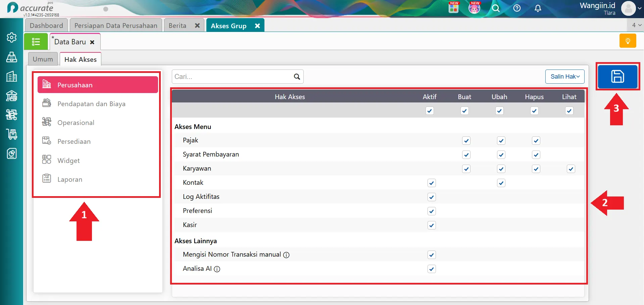
Task: Open the operational sidebar icon
Action: pos(12,115)
